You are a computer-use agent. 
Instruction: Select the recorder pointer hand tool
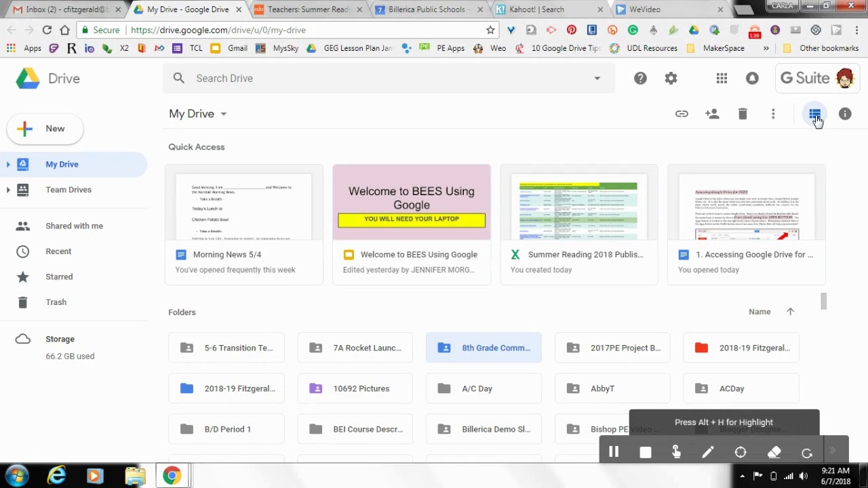point(676,452)
